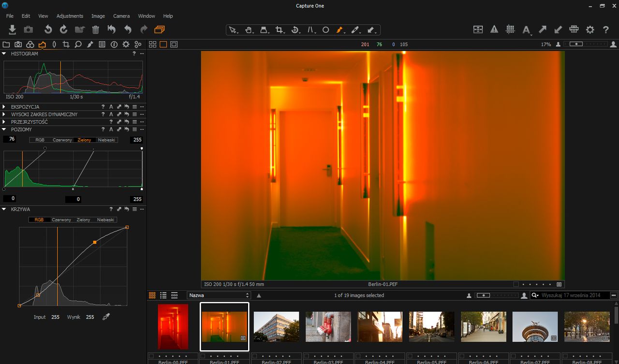Click the Import images download icon
This screenshot has width=619, height=364.
point(13,29)
